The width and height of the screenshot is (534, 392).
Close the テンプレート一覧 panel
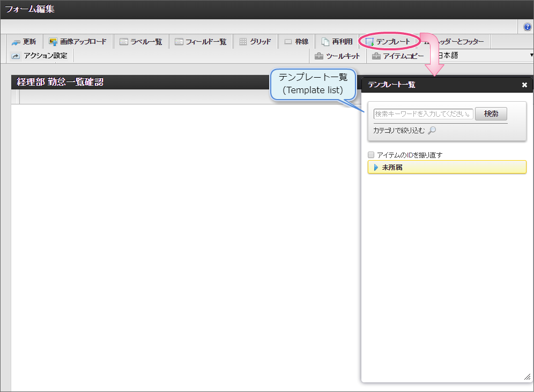pyautogui.click(x=524, y=85)
